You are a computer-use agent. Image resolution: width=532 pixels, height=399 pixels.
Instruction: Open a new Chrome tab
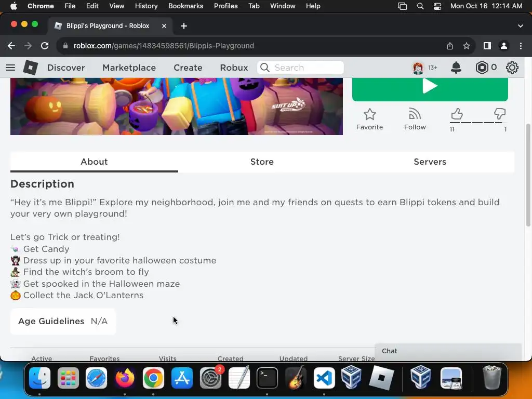[x=183, y=26]
